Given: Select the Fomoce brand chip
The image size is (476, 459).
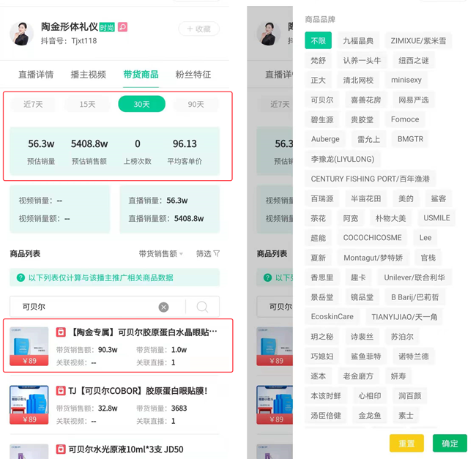Looking at the screenshot, I should click(405, 119).
